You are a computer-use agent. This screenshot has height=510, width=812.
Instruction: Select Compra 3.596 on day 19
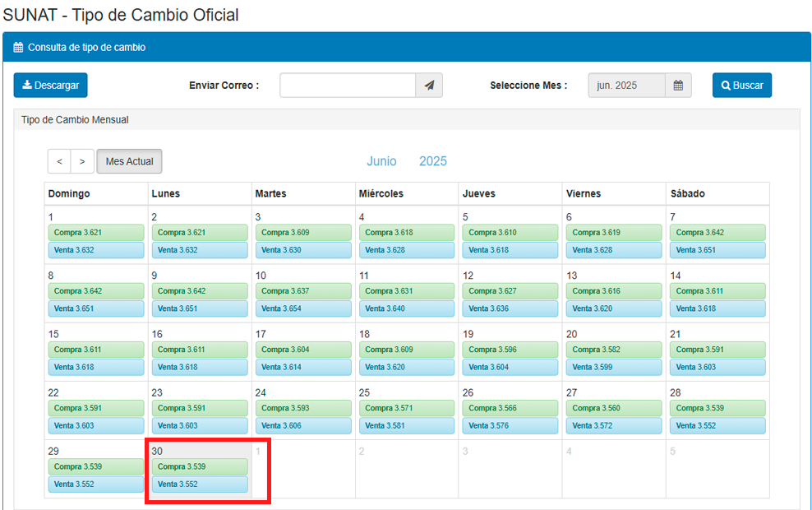point(510,350)
